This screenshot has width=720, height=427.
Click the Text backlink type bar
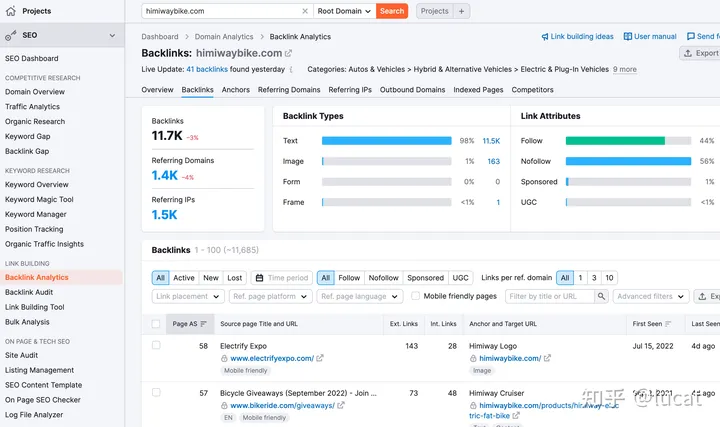click(387, 141)
